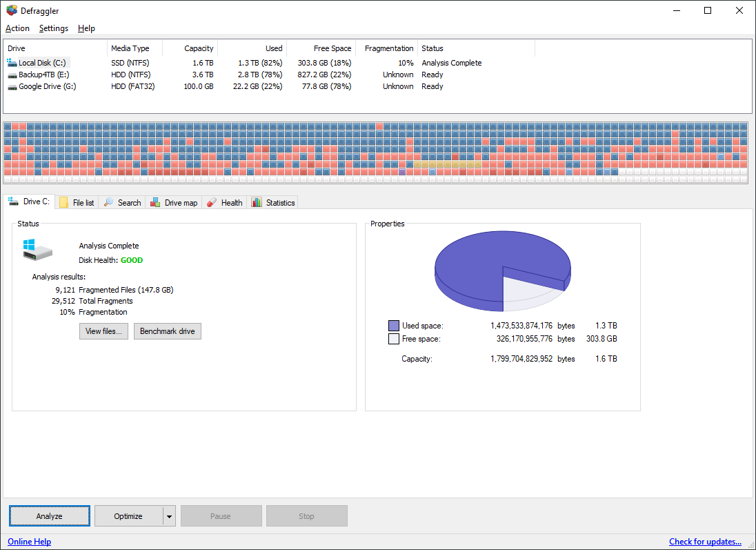756x550 pixels.
Task: Click the Disk Health GOOD label
Action: coord(111,260)
